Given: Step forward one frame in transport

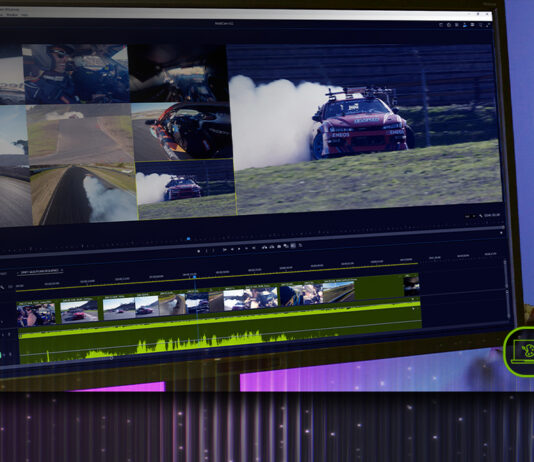Looking at the screenshot, I should (x=246, y=249).
